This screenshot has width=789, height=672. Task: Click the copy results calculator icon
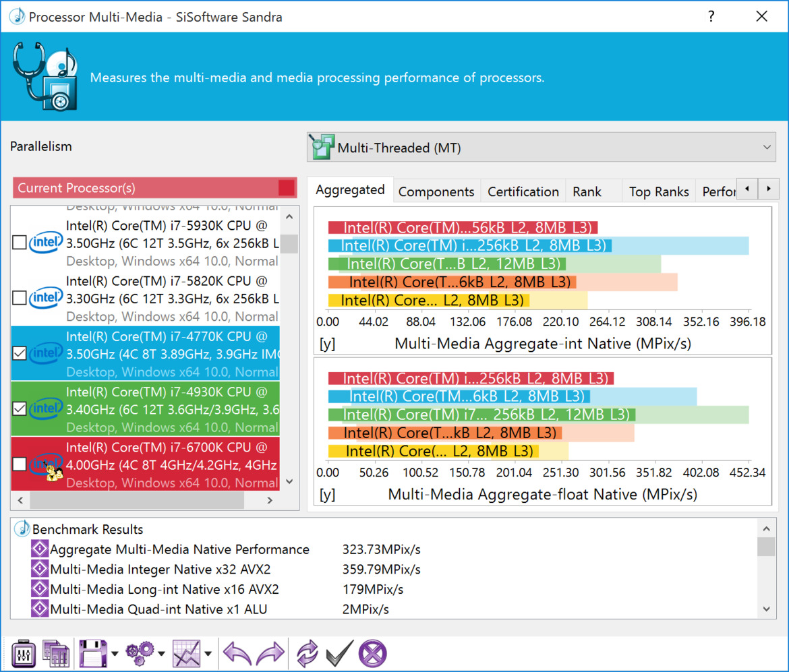[x=56, y=654]
